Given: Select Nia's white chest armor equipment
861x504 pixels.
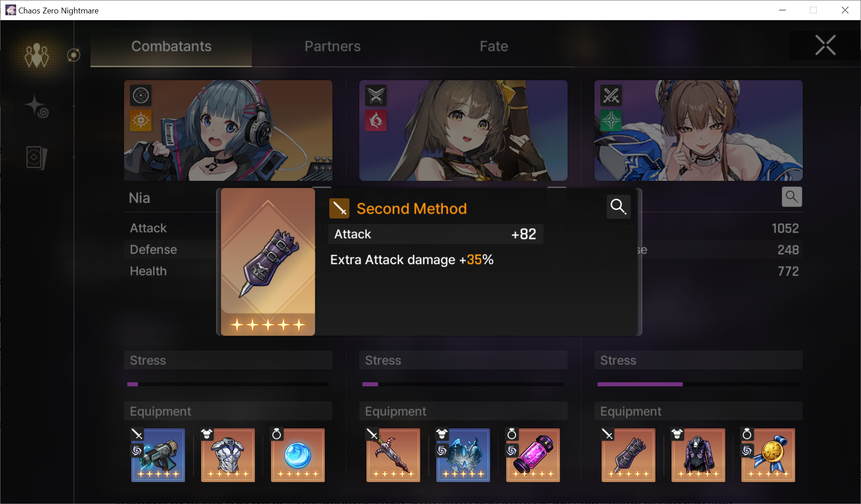Looking at the screenshot, I should tap(228, 455).
